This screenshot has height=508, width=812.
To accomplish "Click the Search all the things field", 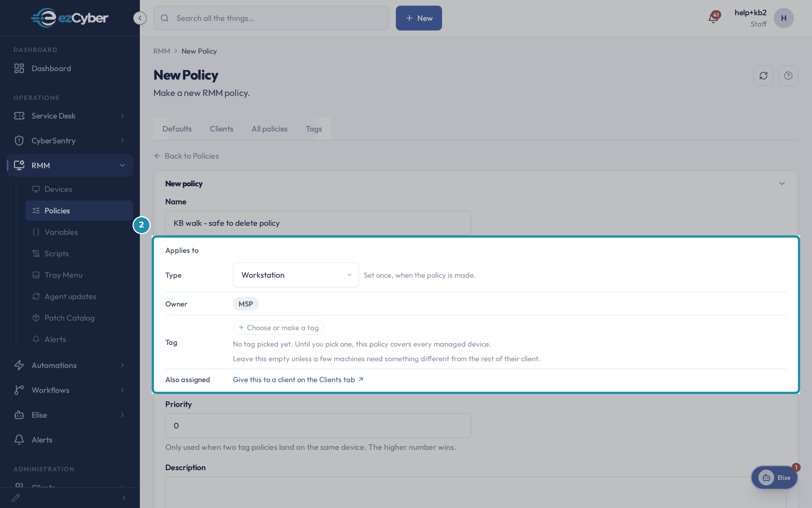I will (x=271, y=18).
